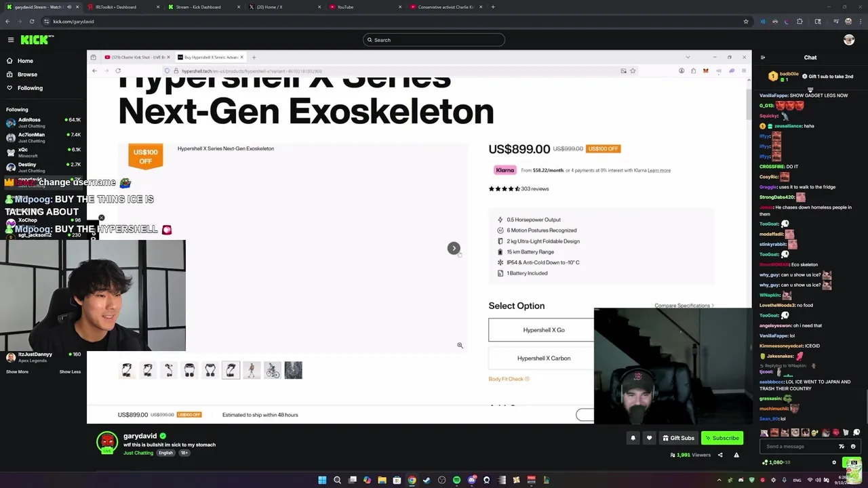Expand sidebar with Show More
This screenshot has height=488, width=868.
17,371
